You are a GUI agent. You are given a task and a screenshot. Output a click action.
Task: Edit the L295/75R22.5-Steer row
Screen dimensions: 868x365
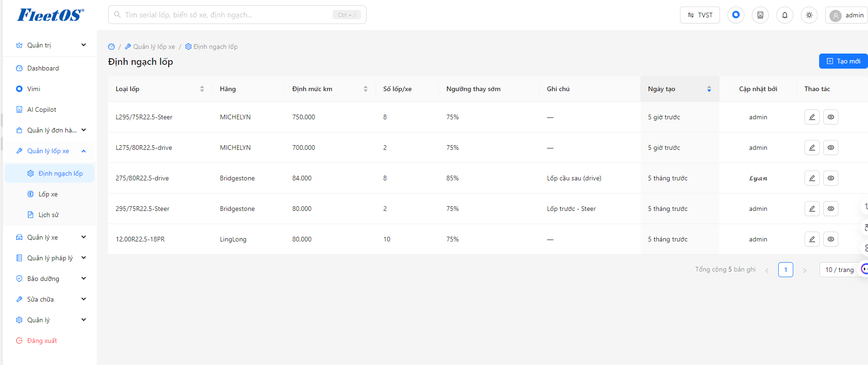click(x=812, y=117)
